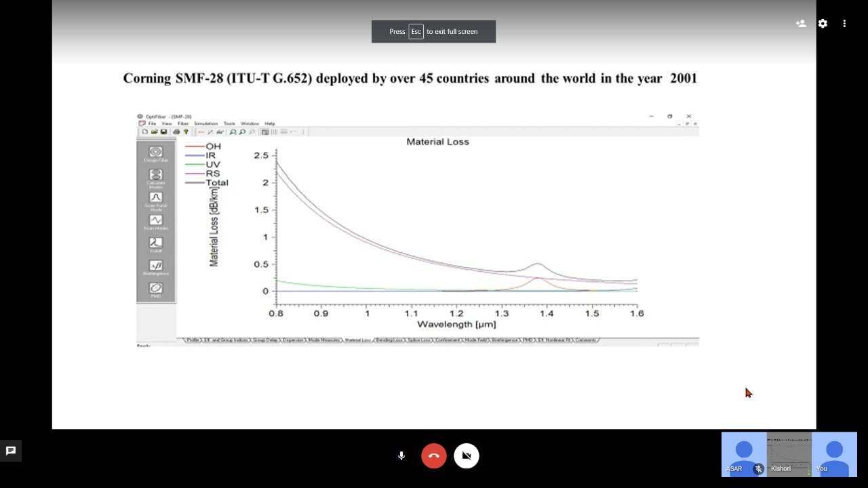Open the Window menu in OptiFiber
868x488 pixels.
click(250, 123)
